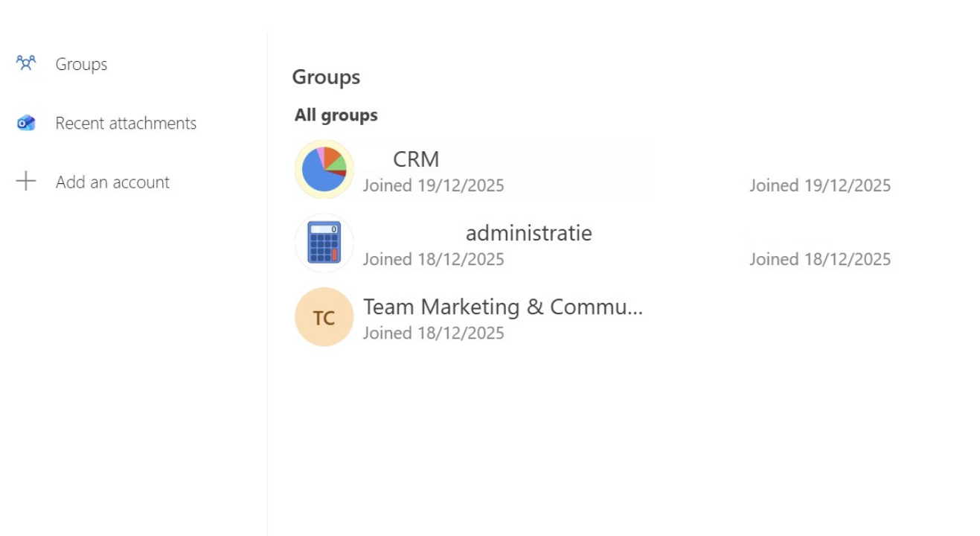Click the TC avatar for Team Marketing

(324, 316)
